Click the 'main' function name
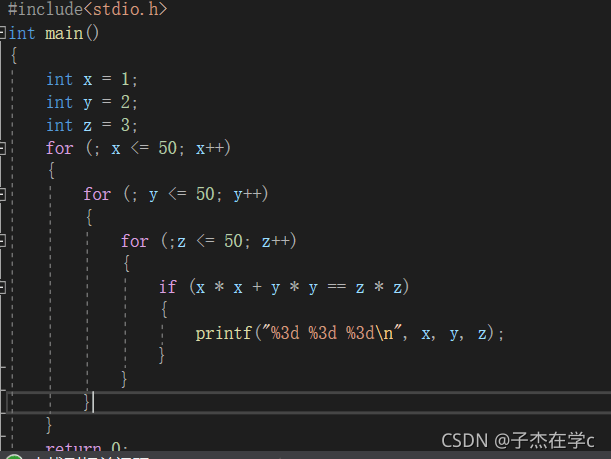The width and height of the screenshot is (611, 459). point(64,34)
